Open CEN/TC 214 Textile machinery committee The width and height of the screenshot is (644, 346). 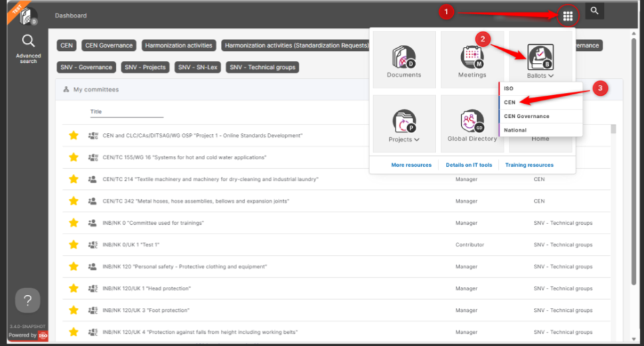point(210,179)
